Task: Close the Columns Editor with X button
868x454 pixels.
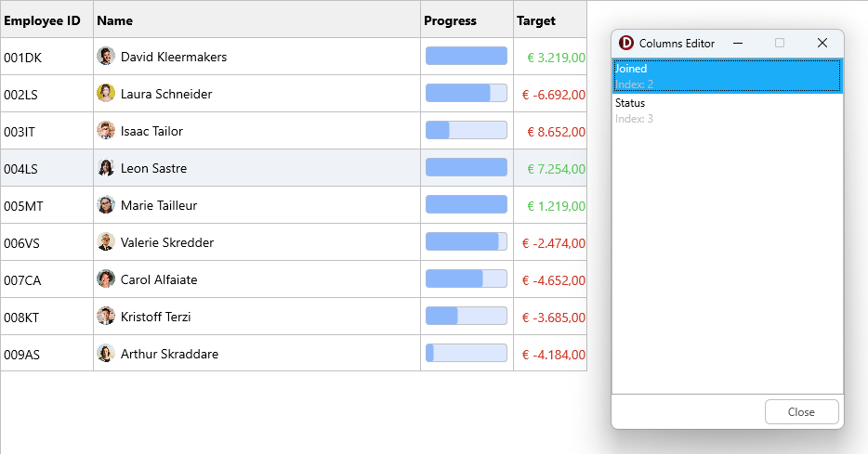Action: point(822,43)
